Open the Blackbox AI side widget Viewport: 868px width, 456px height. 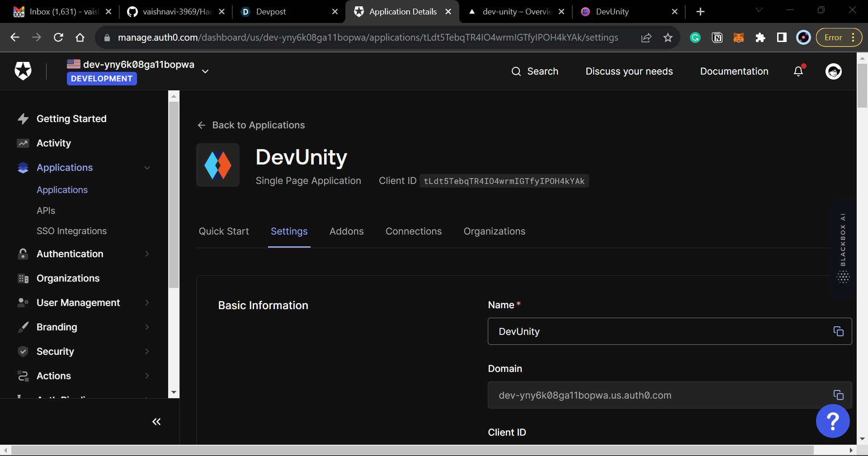coord(843,248)
